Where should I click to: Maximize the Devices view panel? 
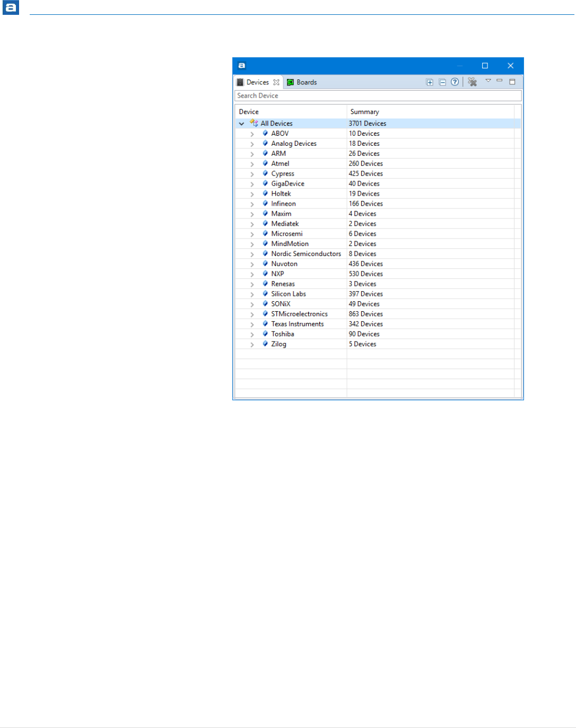512,82
